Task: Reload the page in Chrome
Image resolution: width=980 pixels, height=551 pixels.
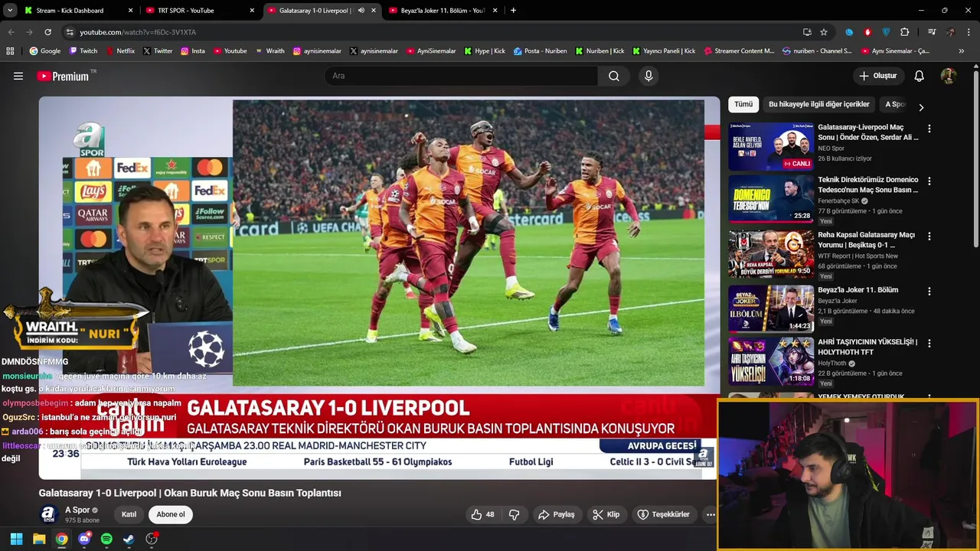Action: [47, 32]
